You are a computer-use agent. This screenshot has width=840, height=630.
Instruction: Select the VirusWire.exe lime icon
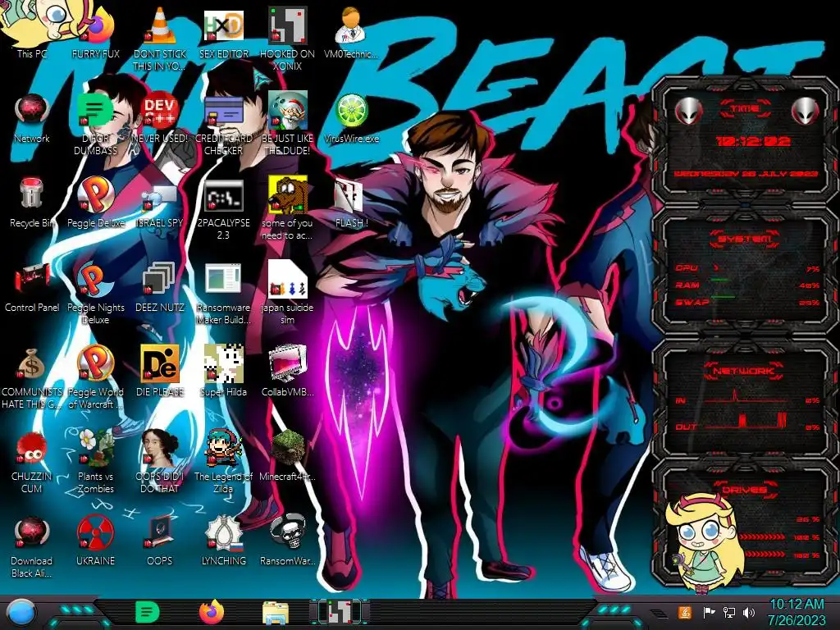(x=351, y=118)
